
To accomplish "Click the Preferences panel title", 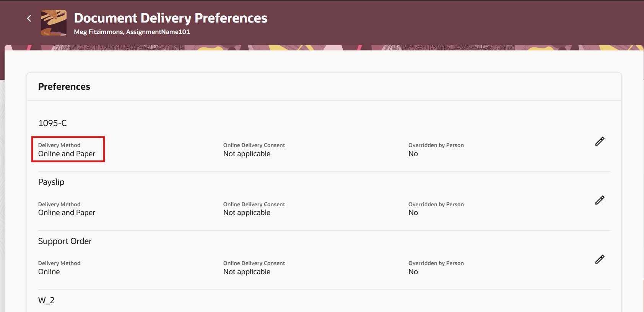I will 64,87.
